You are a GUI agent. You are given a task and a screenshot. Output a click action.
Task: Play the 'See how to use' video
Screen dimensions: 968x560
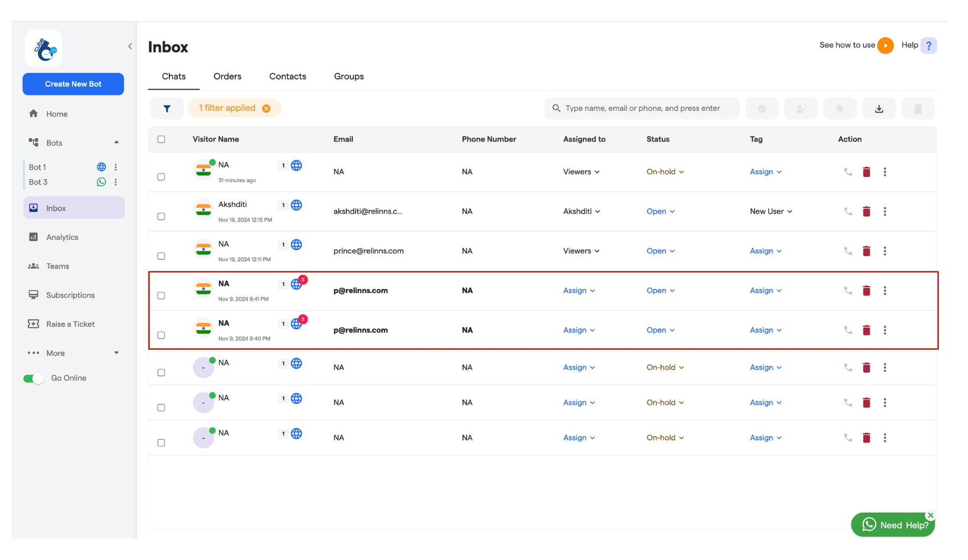886,46
